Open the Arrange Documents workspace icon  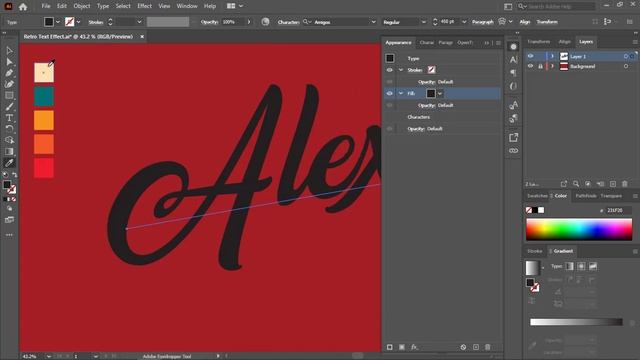click(234, 6)
